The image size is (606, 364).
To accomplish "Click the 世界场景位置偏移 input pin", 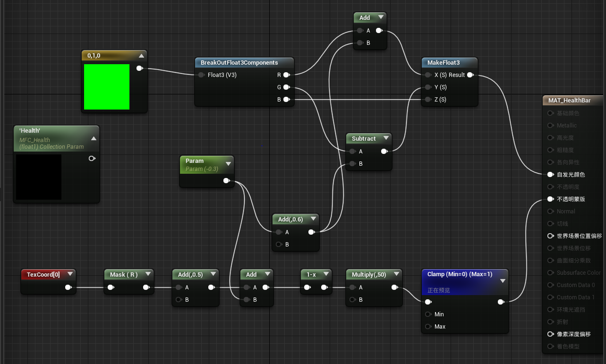I will (550, 236).
